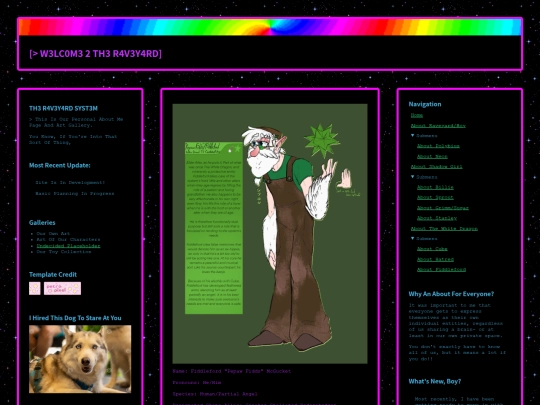Open the About Hatred link
This screenshot has width=540, height=405.
click(435, 259)
